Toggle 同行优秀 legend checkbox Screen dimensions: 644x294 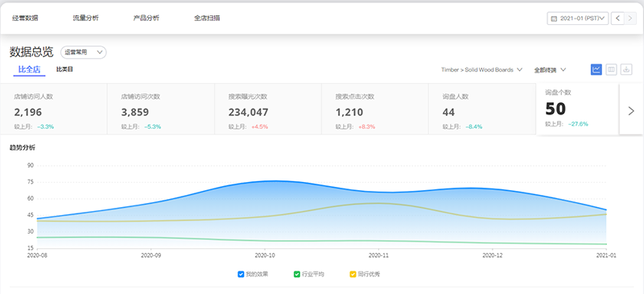353,274
